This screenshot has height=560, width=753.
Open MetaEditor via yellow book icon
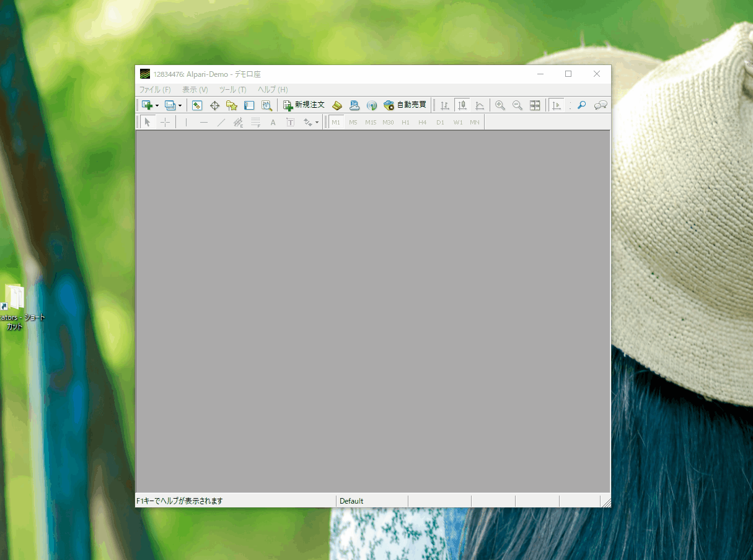(x=337, y=105)
